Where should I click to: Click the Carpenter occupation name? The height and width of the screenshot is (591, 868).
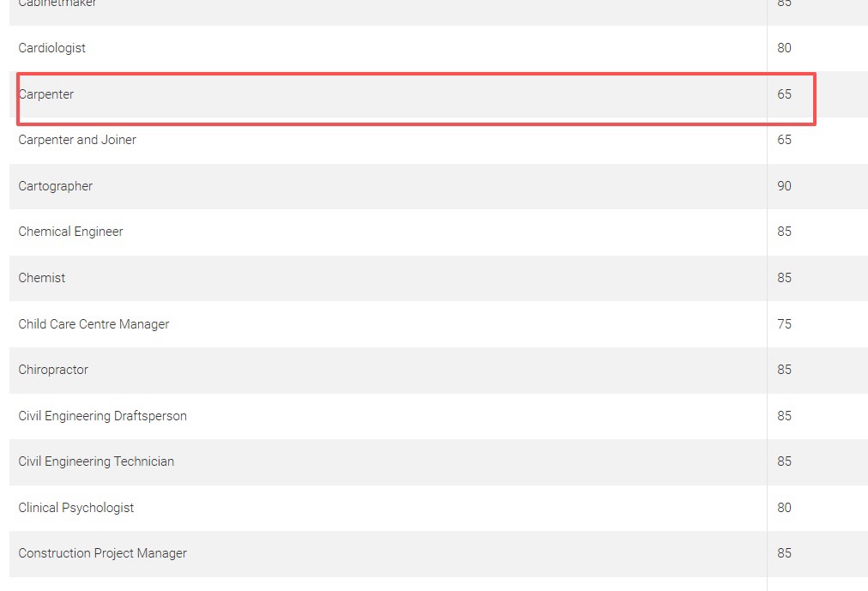coord(46,94)
